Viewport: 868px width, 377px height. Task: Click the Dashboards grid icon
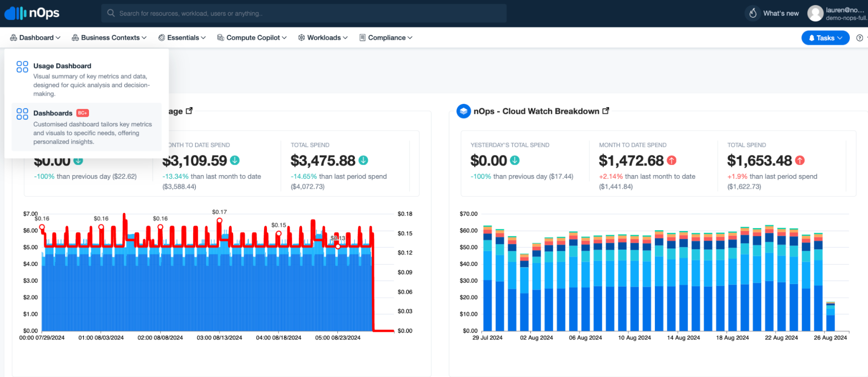click(x=22, y=114)
